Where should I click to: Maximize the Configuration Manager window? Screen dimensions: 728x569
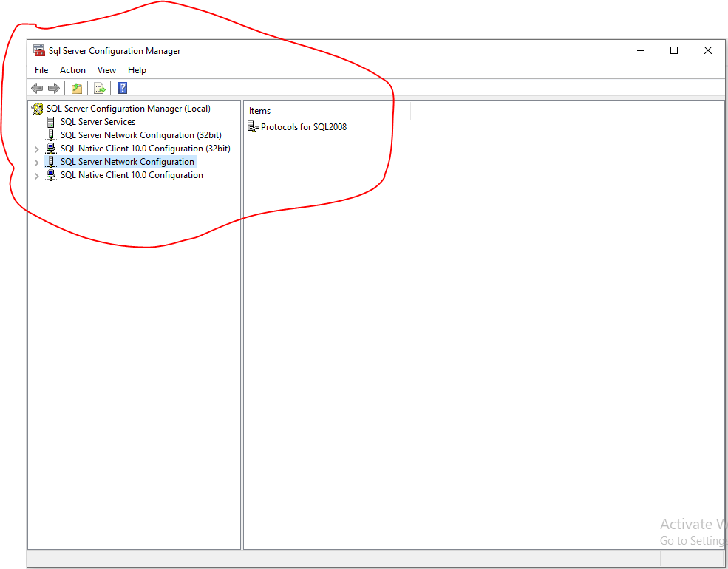[x=674, y=50]
